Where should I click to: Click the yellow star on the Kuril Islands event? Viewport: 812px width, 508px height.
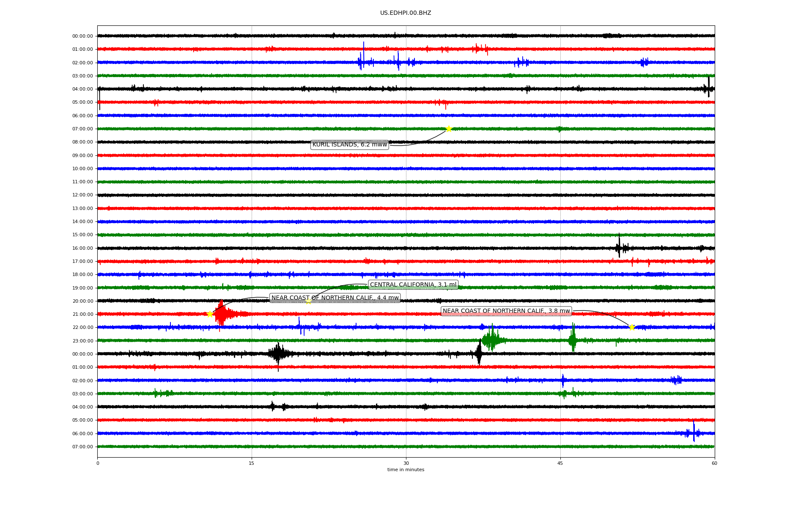[x=449, y=129]
